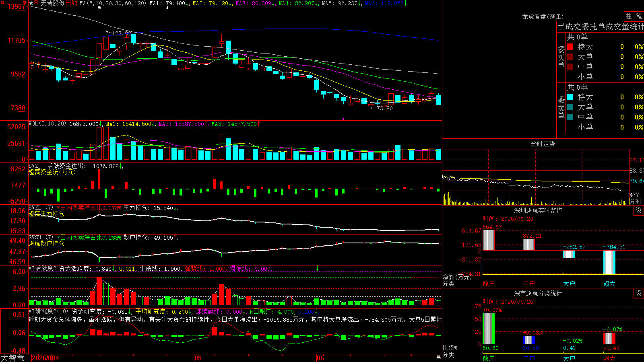Click the 16.56 中户 bar in 分类统计

tap(529, 340)
